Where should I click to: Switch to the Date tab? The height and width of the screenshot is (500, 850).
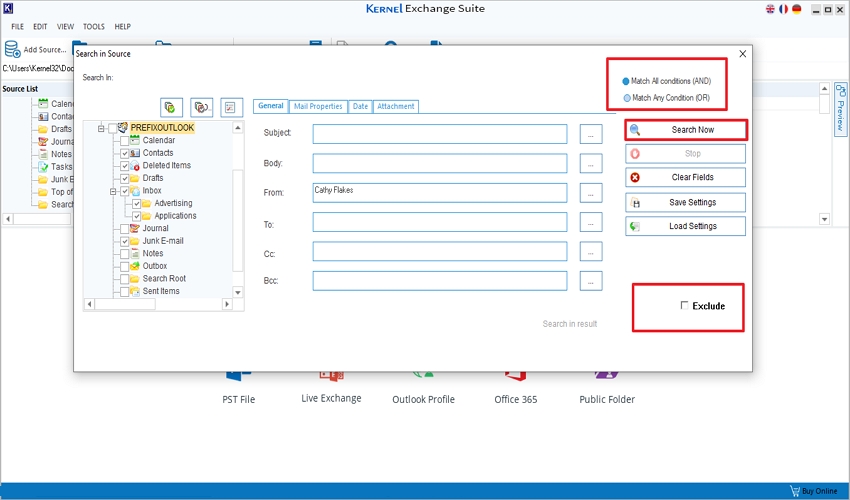point(360,106)
